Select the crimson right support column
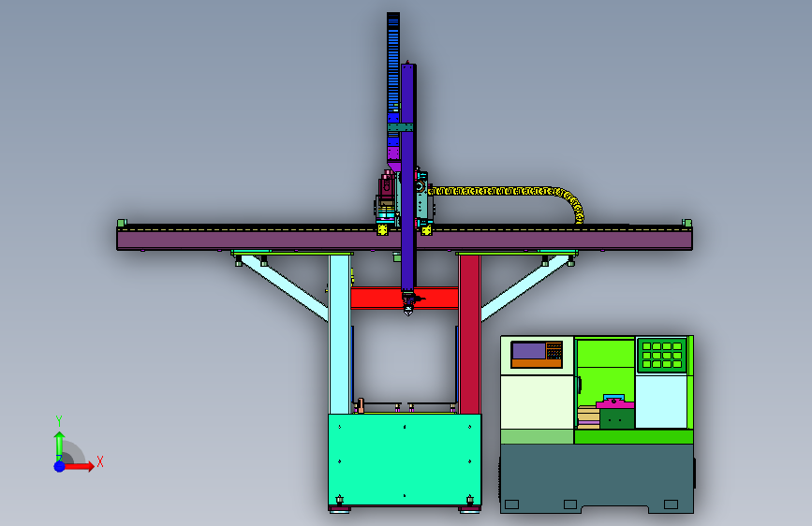The height and width of the screenshot is (526, 812). tap(470, 334)
